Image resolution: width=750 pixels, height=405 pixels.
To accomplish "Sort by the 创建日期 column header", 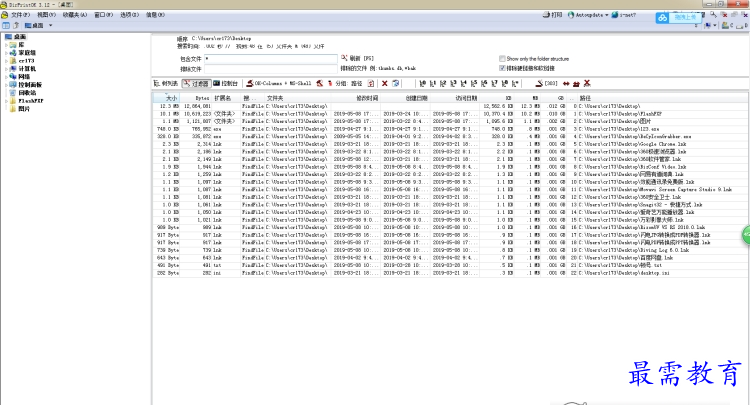I will (406, 98).
